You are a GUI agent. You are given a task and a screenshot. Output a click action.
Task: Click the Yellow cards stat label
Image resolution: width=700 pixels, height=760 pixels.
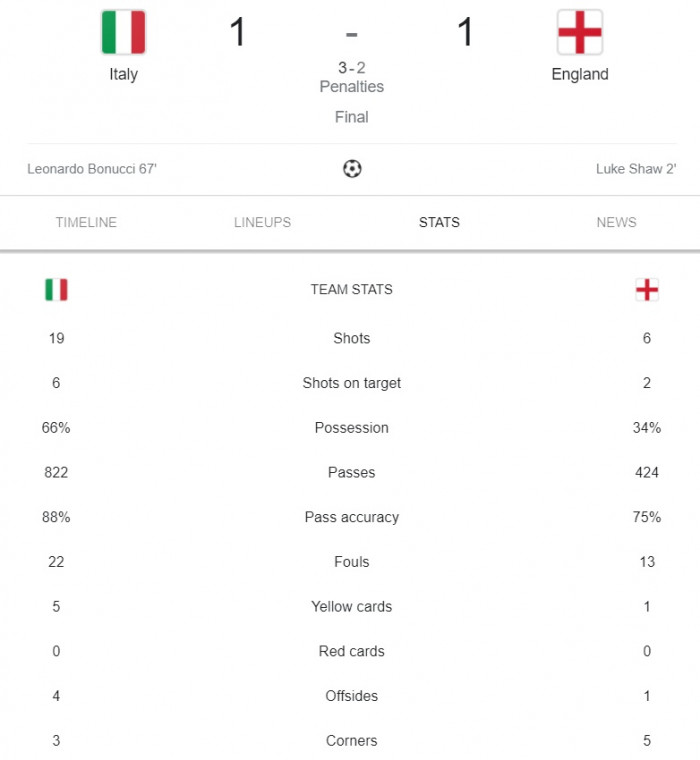tap(352, 607)
